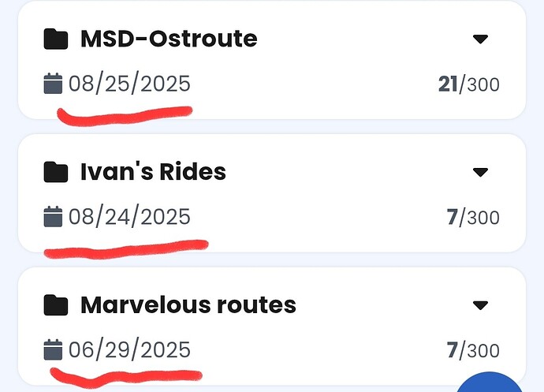544x392 pixels.
Task: Expand the Ivan's Rides folder dropdown arrow
Action: coord(480,172)
